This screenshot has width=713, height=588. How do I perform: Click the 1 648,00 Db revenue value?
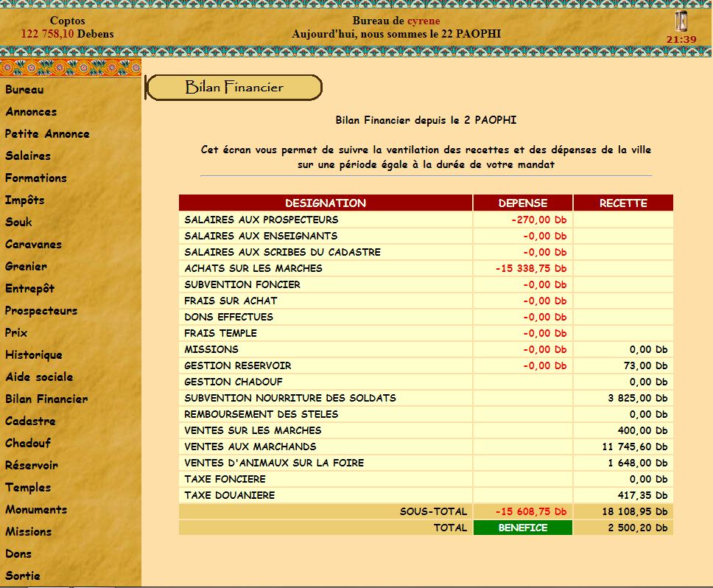(x=638, y=463)
